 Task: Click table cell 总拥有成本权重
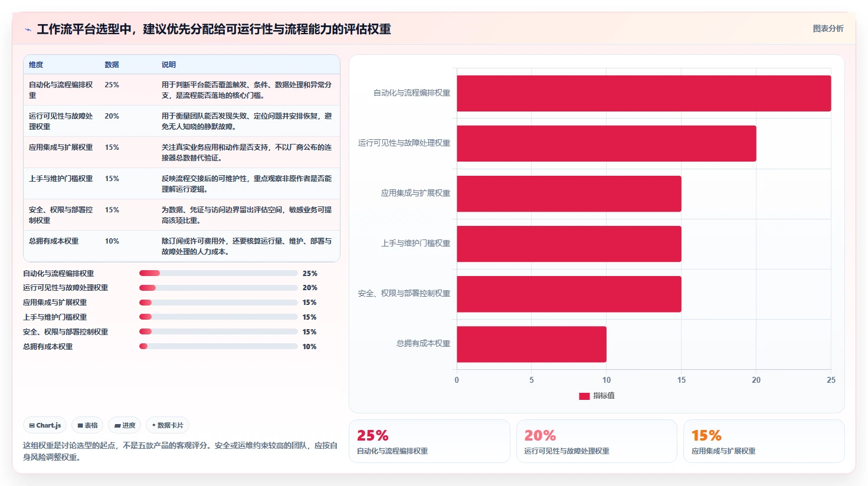[x=54, y=241]
